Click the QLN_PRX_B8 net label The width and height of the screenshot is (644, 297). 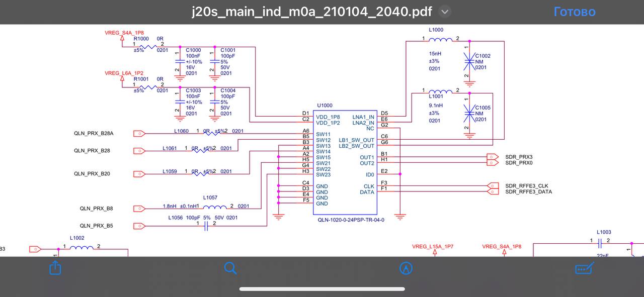96,209
